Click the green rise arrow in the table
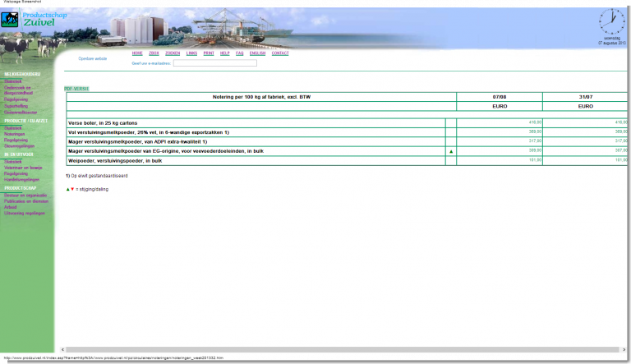Screen dimensions: 631x364 (450, 151)
